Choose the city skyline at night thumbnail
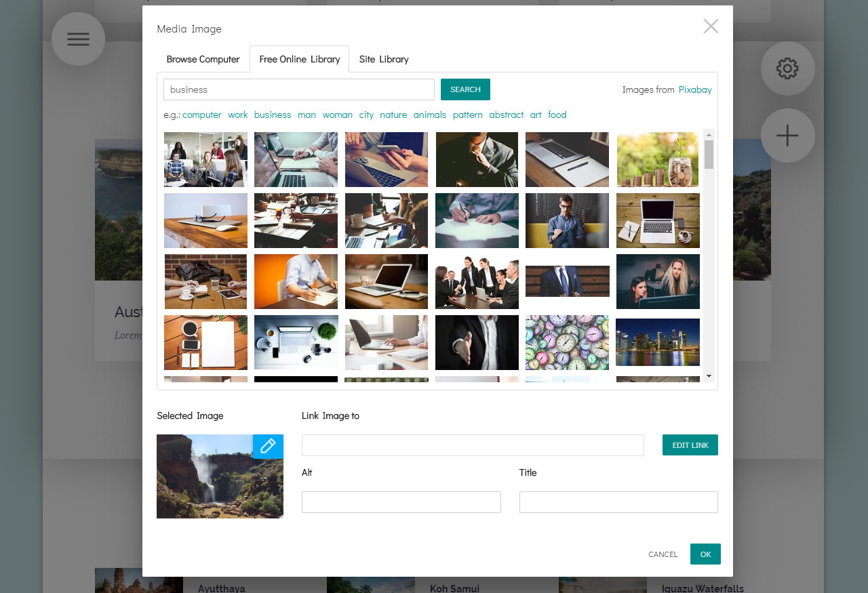This screenshot has width=868, height=593. [658, 342]
